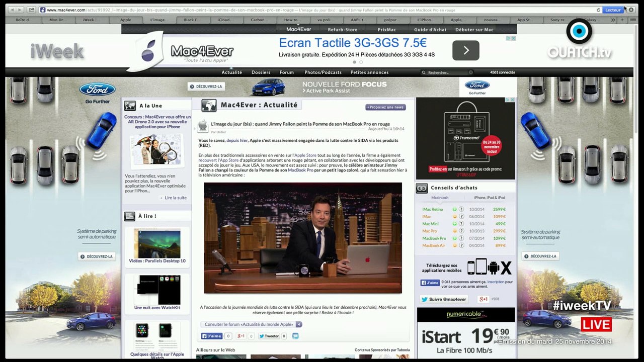644x362 pixels.
Task: Click the left Ford Découvrez-la button
Action: click(x=96, y=256)
